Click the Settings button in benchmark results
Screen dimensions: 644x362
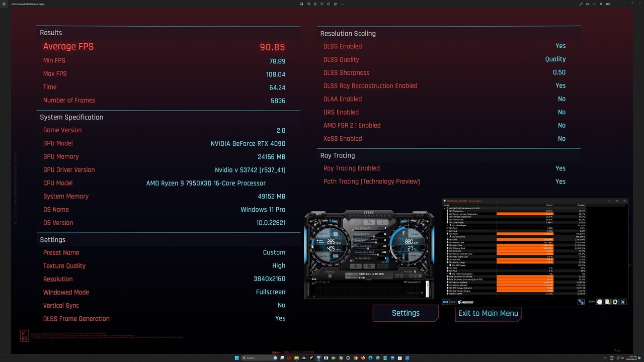point(406,313)
